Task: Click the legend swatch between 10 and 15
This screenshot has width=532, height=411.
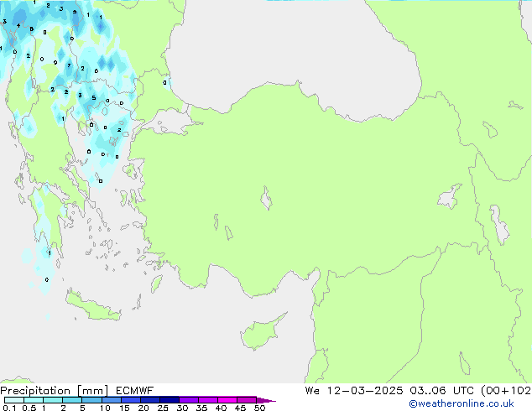Action: point(113,400)
